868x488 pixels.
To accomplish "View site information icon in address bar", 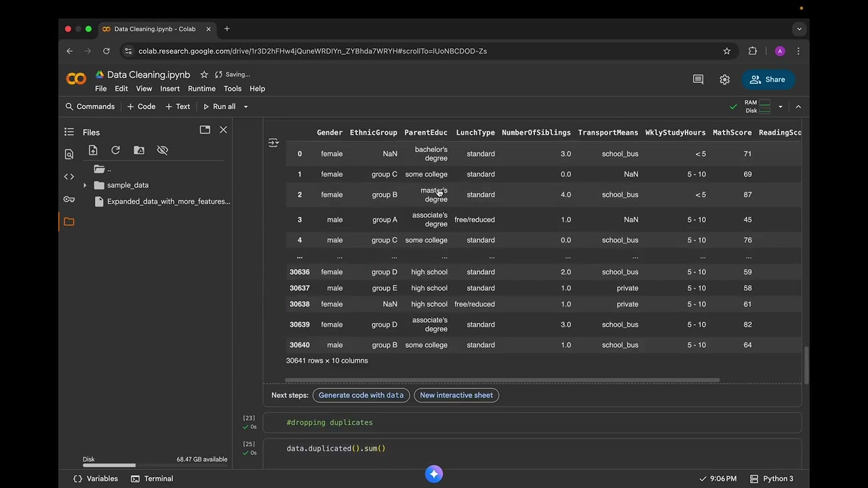I will [x=129, y=51].
